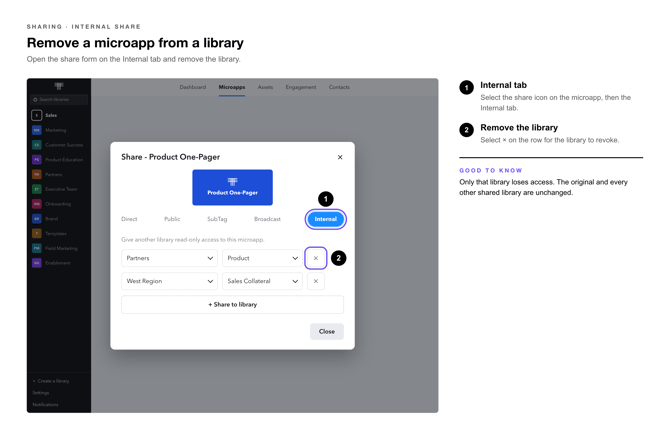Image resolution: width=670 pixels, height=430 pixels.
Task: Select the Product Education library name
Action: coord(64,160)
